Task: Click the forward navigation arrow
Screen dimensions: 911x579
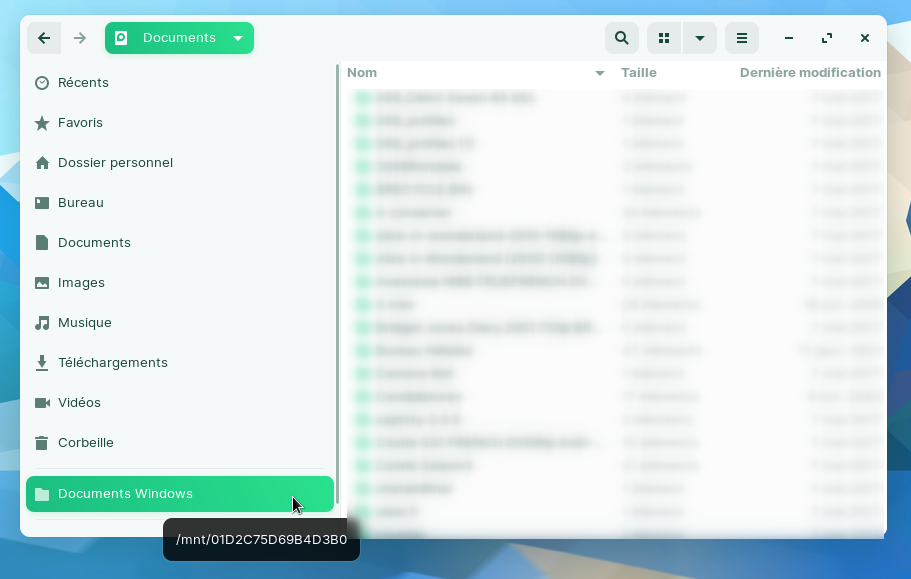Action: tap(80, 38)
